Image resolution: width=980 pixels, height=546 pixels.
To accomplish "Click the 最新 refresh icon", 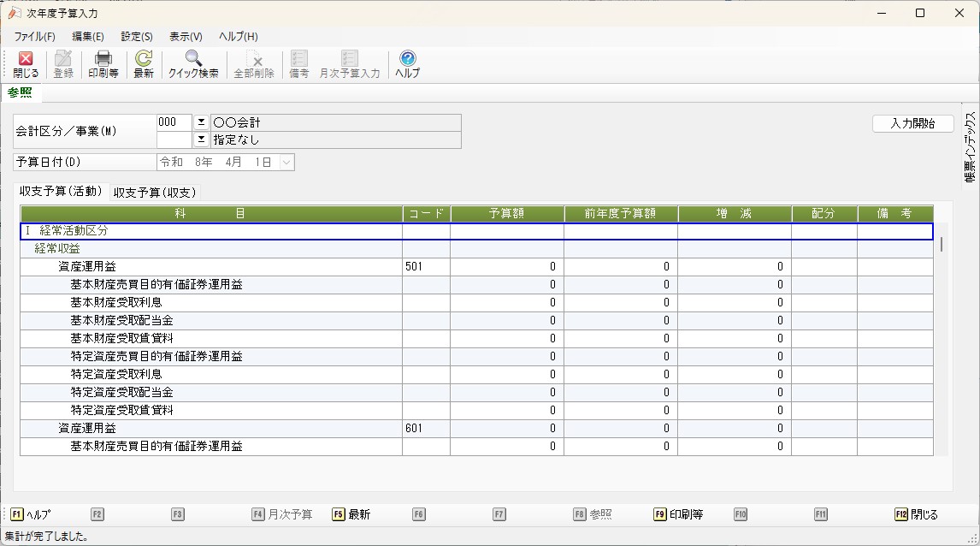I will click(x=144, y=64).
